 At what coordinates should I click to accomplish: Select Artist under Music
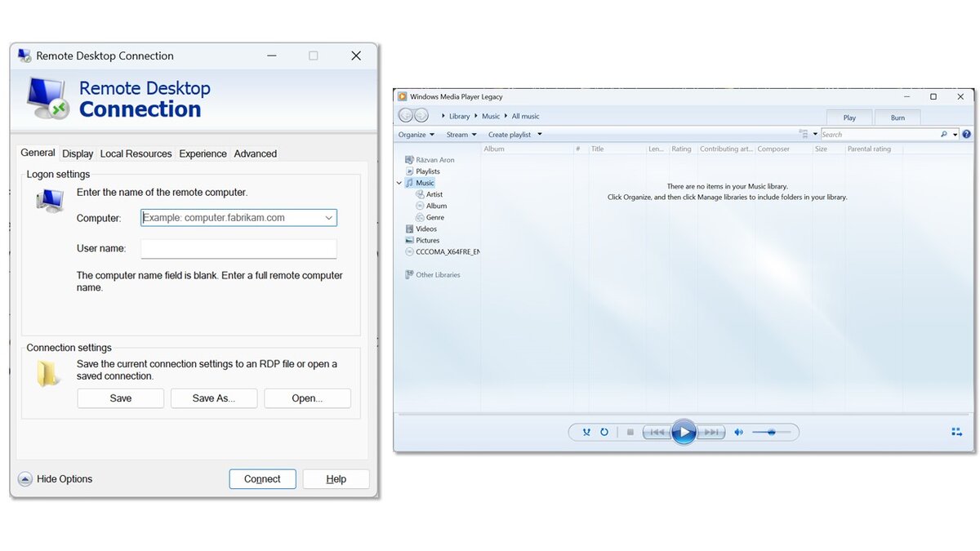(429, 194)
